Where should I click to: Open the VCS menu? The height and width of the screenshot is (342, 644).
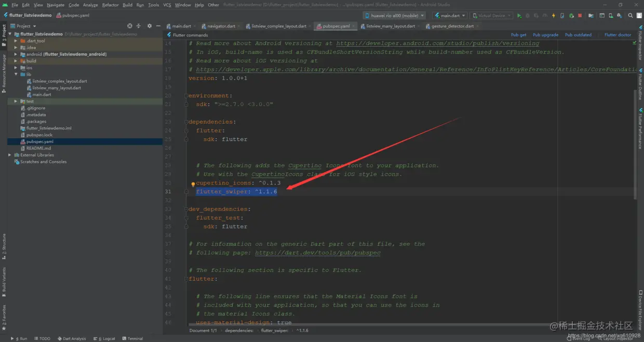point(167,5)
